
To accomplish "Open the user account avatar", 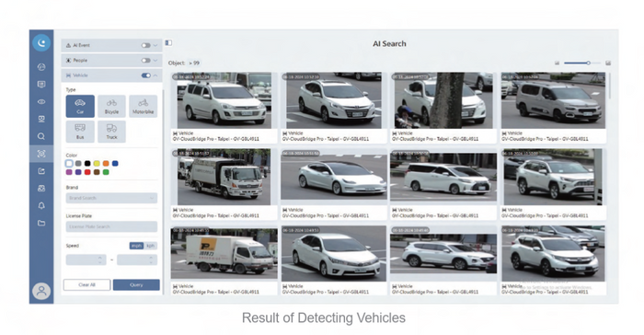I will pyautogui.click(x=41, y=291).
